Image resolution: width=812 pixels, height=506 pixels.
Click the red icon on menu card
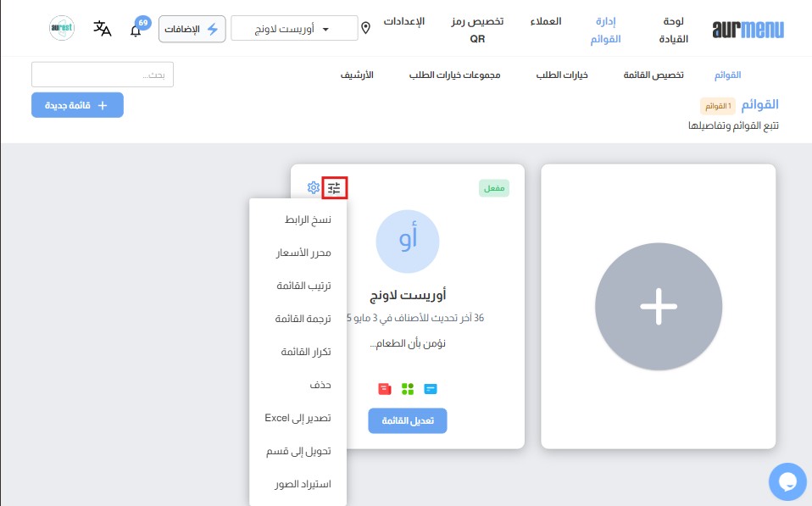pyautogui.click(x=385, y=389)
